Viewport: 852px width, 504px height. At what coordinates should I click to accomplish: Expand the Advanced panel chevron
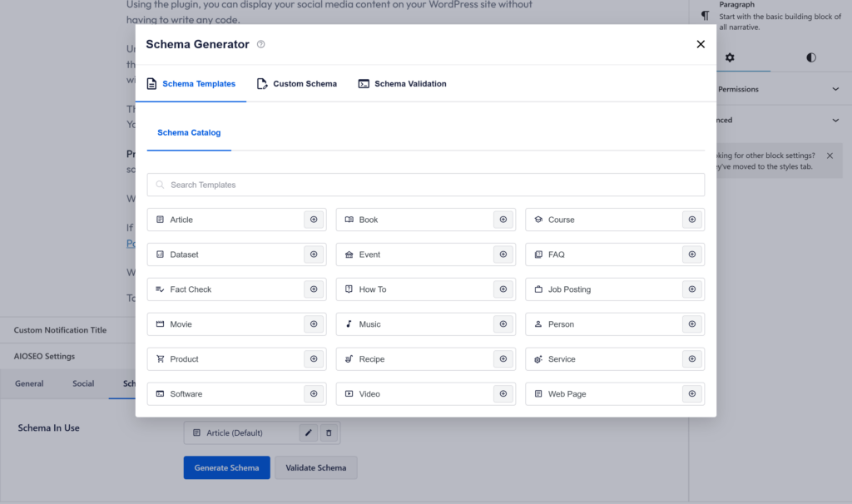pos(836,121)
